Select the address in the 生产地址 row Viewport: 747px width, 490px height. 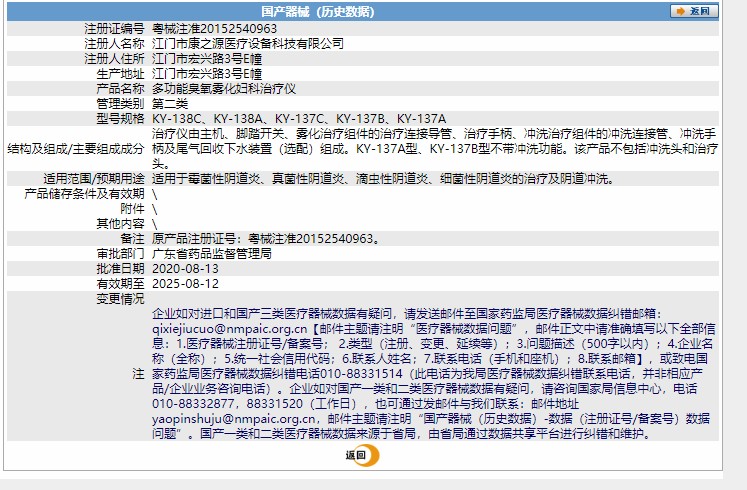[207, 74]
